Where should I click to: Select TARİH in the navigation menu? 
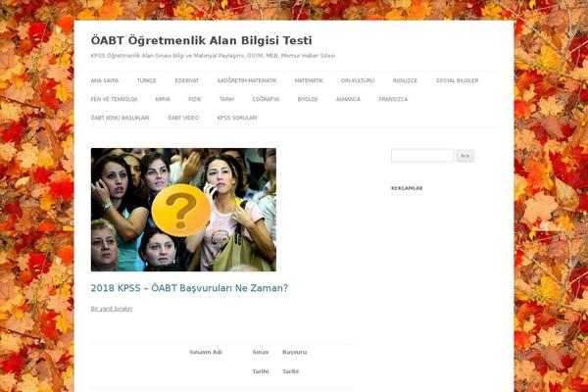click(x=226, y=99)
